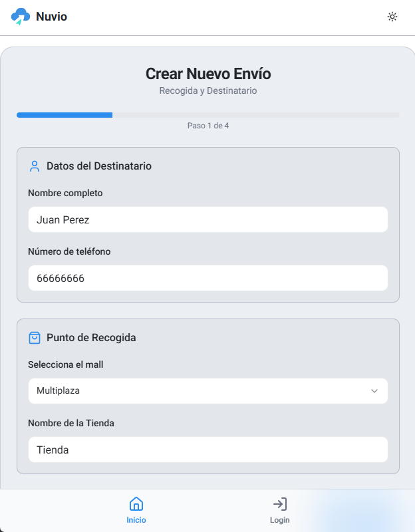Select the phone number field showing 66666666
Image resolution: width=415 pixels, height=532 pixels.
[x=207, y=278]
